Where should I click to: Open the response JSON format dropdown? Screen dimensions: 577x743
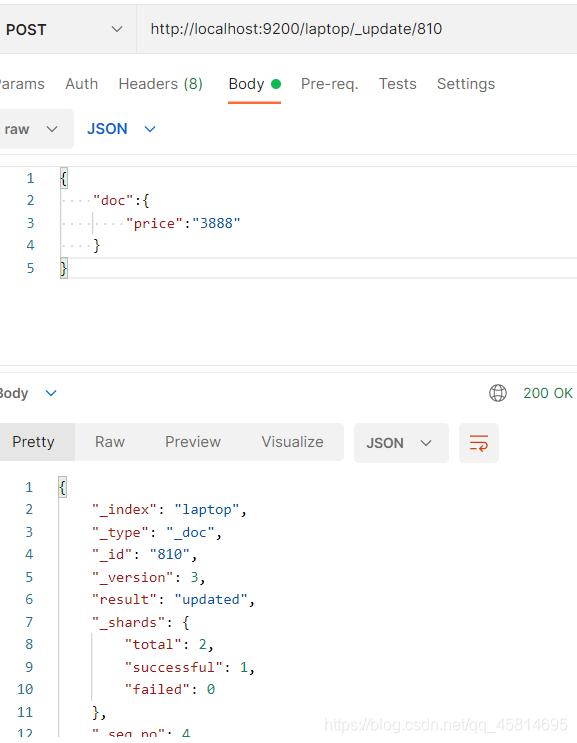coord(401,443)
